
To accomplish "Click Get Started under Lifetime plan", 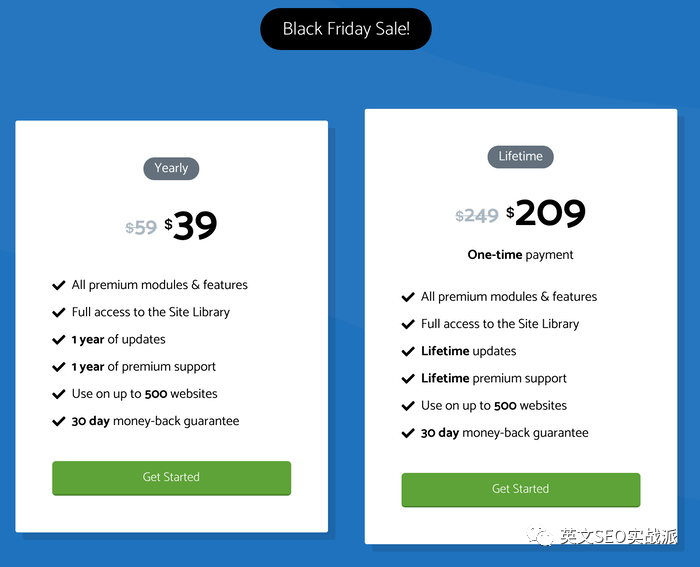I will coord(520,489).
